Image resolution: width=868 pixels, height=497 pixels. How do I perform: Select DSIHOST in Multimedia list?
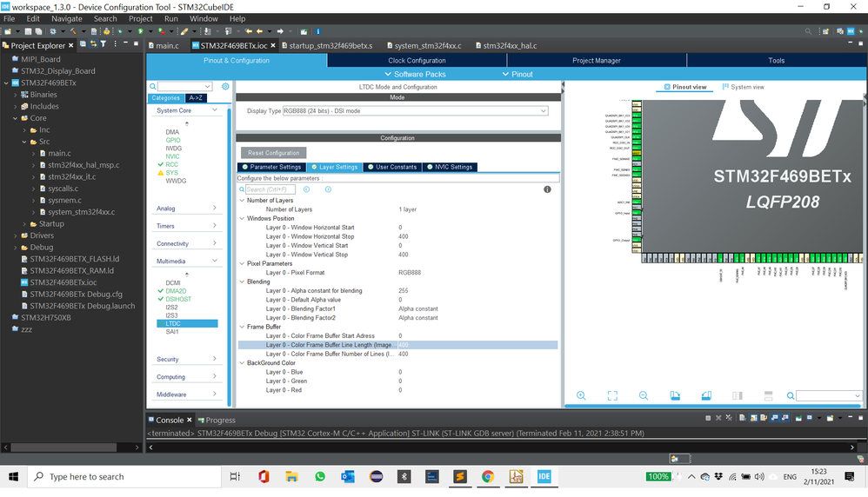[178, 299]
